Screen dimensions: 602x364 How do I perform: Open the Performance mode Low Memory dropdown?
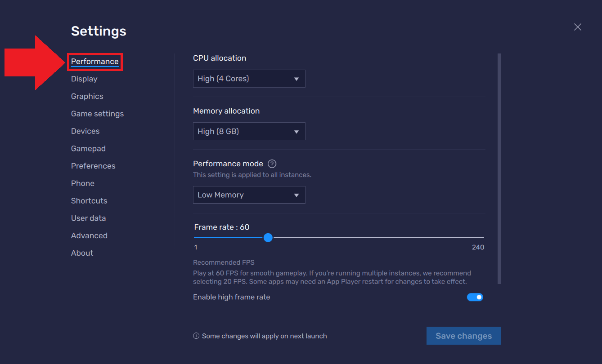pos(249,195)
